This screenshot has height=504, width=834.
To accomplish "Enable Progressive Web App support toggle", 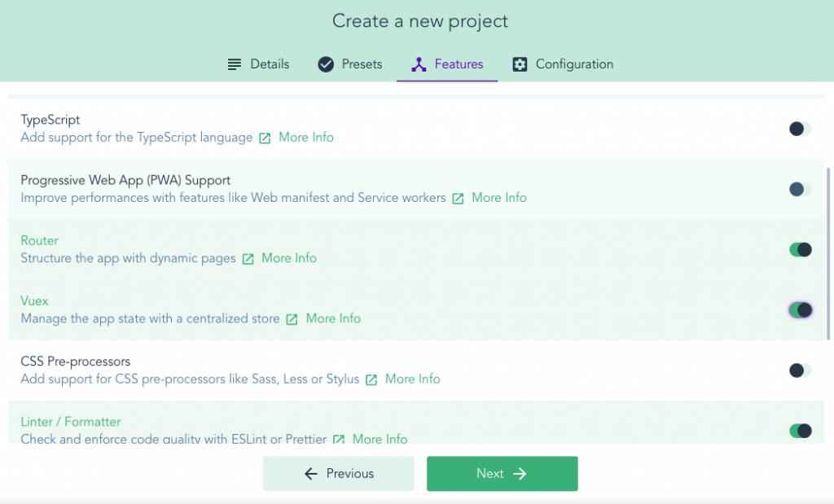I will coord(800,189).
